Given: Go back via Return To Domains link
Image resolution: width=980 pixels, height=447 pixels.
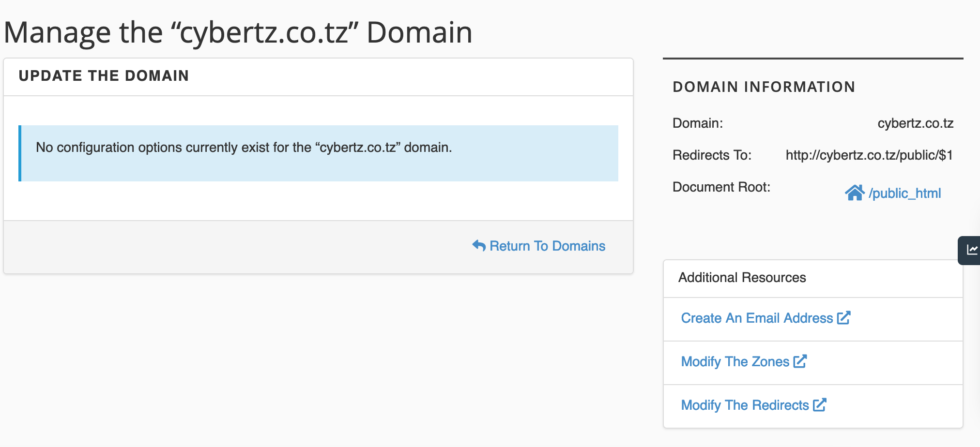Looking at the screenshot, I should tap(547, 246).
